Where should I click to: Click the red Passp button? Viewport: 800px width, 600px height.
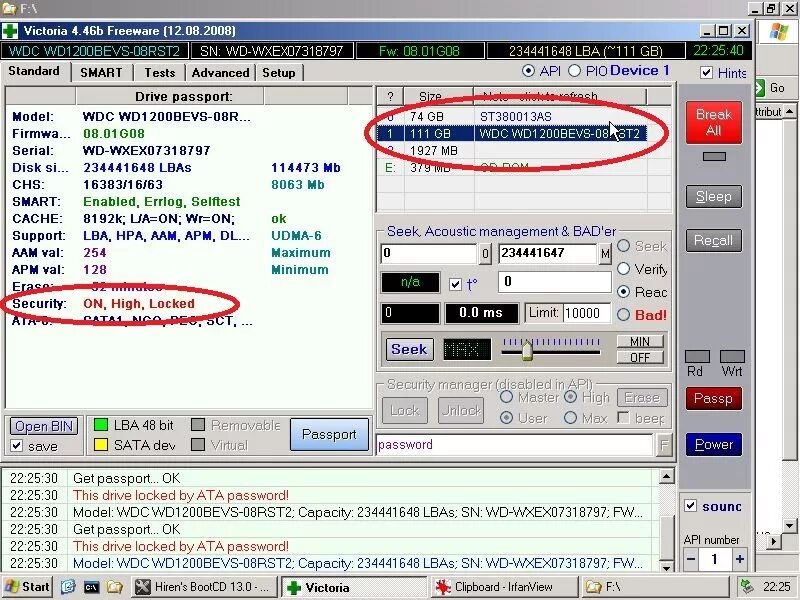[714, 398]
